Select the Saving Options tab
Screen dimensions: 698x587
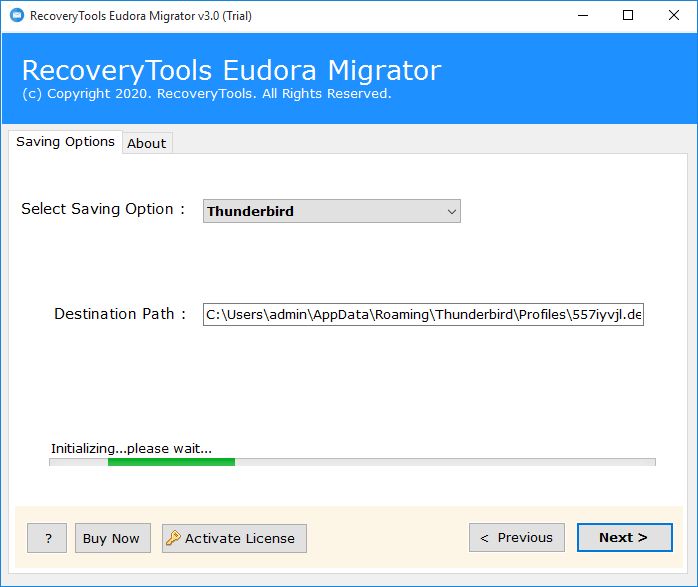click(x=65, y=142)
